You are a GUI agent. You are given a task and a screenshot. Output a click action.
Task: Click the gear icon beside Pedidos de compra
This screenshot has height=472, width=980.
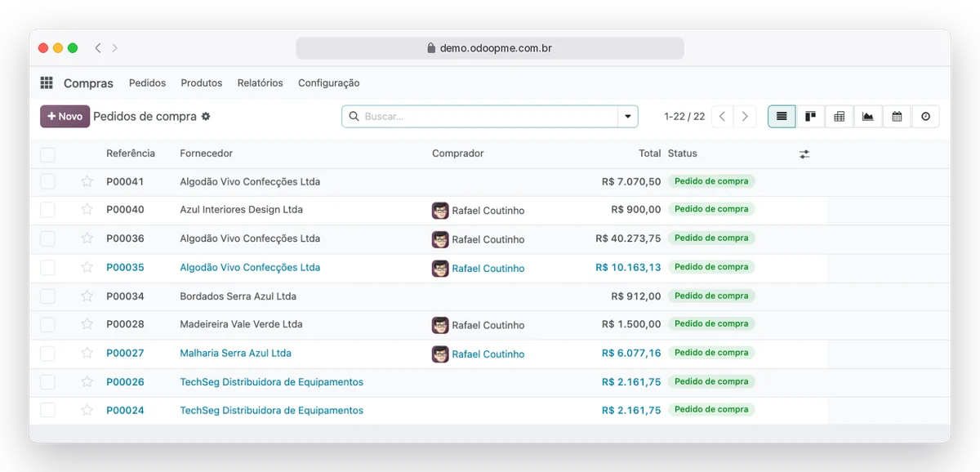tap(206, 117)
